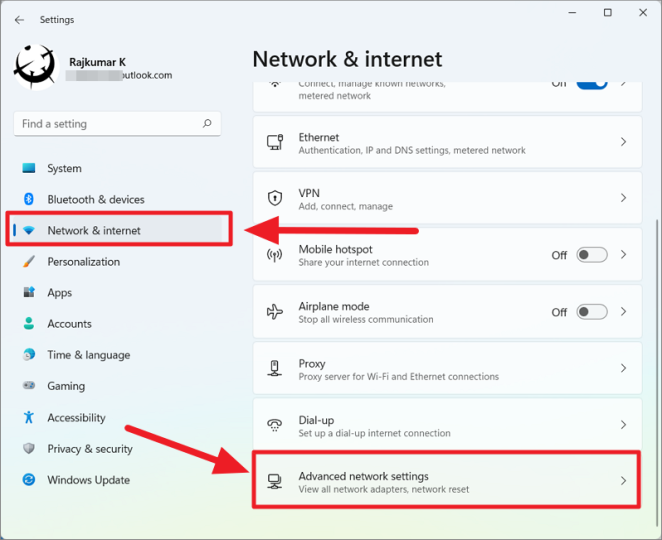Maximize the Settings window
The height and width of the screenshot is (540, 662).
(x=608, y=13)
